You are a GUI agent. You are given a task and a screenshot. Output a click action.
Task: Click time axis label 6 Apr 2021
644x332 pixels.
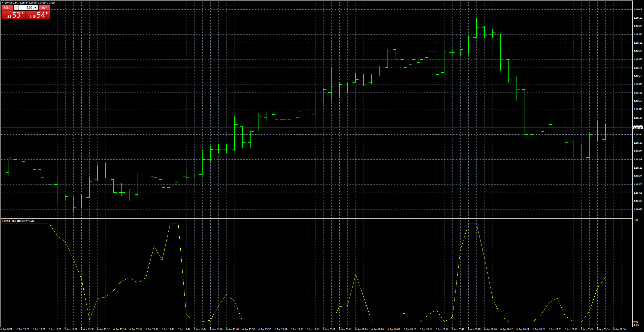6,329
